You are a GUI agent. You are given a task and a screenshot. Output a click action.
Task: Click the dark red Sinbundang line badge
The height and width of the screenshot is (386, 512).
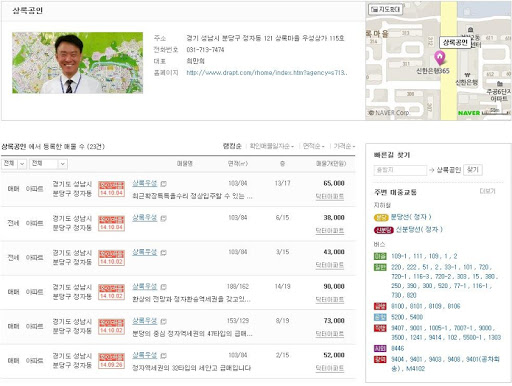coord(384,230)
